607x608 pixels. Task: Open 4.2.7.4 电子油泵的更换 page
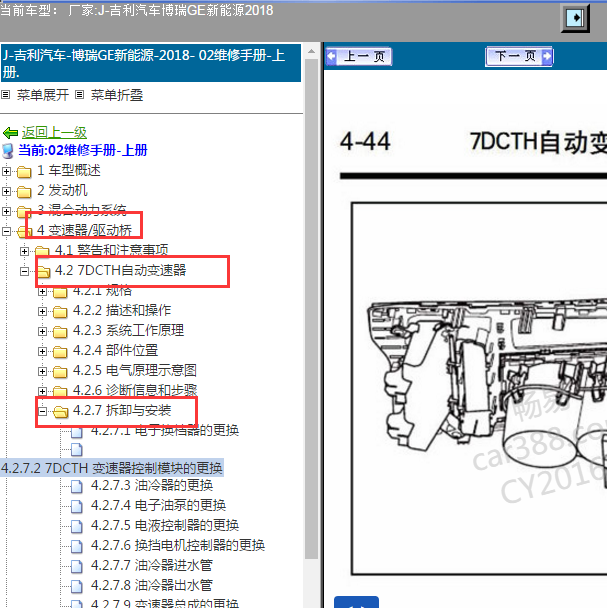click(x=158, y=505)
